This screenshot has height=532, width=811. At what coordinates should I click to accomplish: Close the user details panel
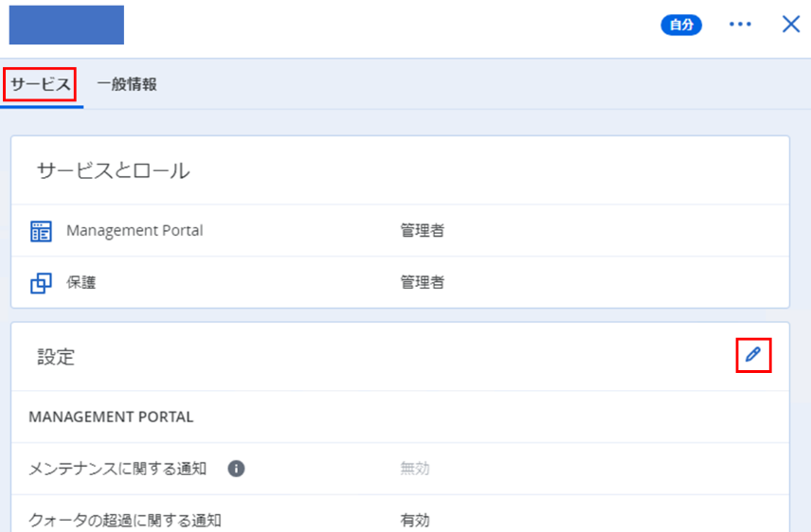pyautogui.click(x=791, y=25)
